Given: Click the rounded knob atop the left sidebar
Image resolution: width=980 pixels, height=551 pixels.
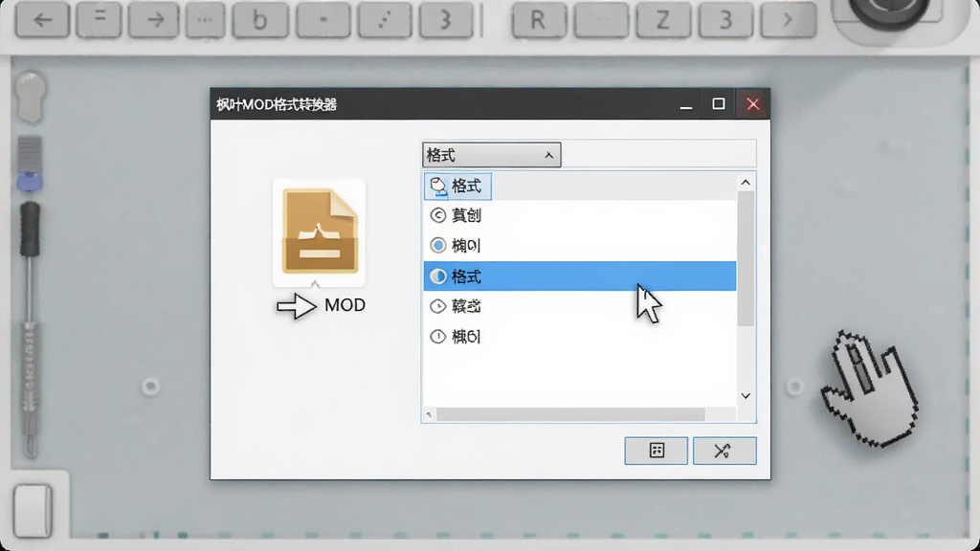Looking at the screenshot, I should tap(30, 97).
